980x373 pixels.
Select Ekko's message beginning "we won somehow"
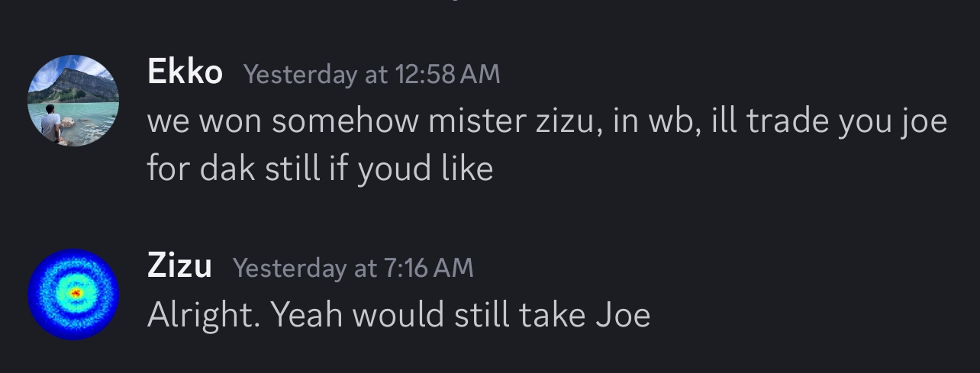coord(546,122)
